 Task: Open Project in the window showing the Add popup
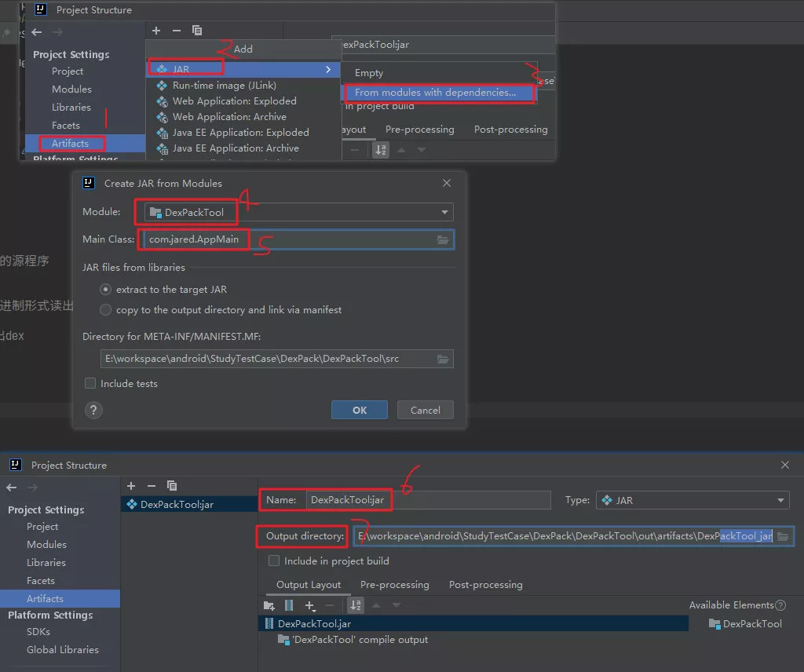click(68, 71)
